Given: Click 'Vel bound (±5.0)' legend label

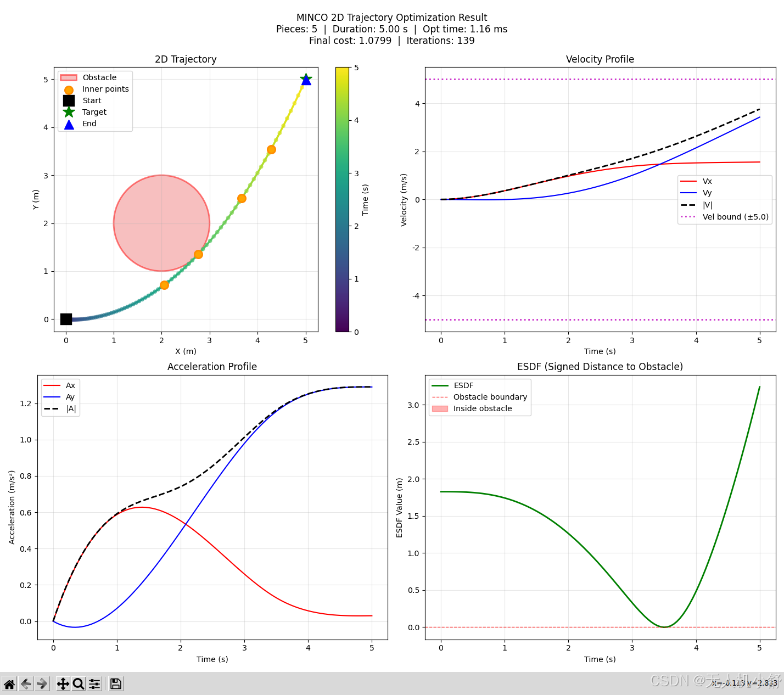Looking at the screenshot, I should (x=735, y=217).
